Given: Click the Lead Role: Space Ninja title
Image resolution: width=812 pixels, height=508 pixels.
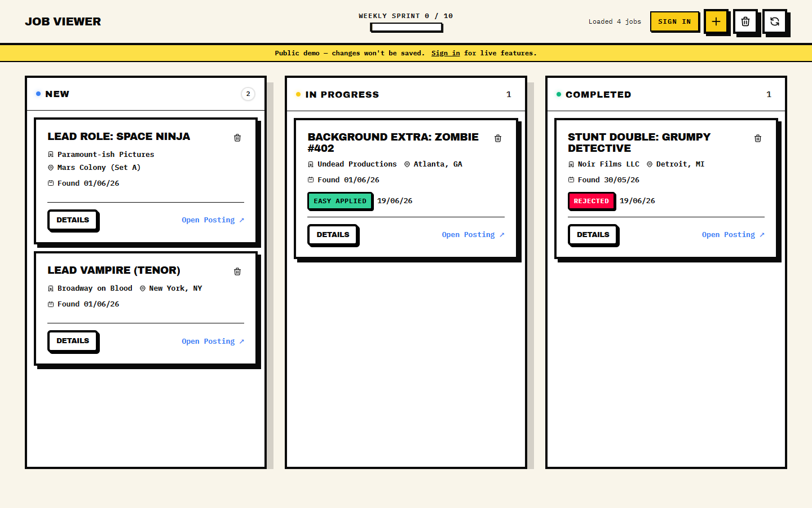Looking at the screenshot, I should coord(119,137).
